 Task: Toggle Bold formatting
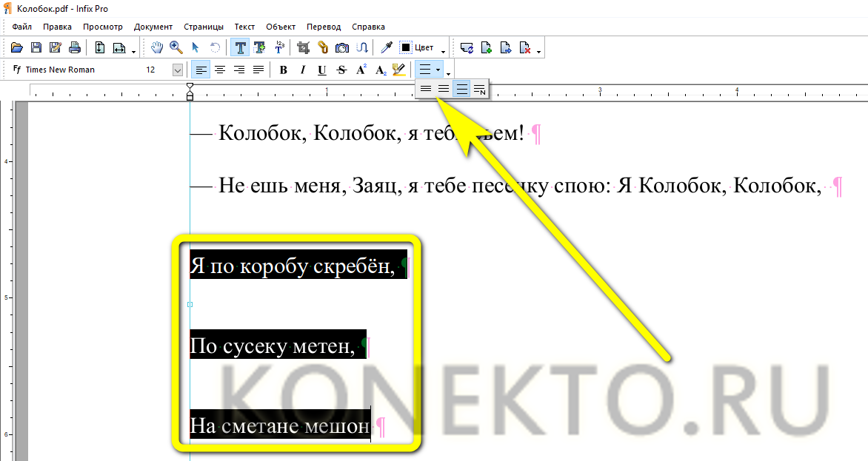[x=283, y=70]
